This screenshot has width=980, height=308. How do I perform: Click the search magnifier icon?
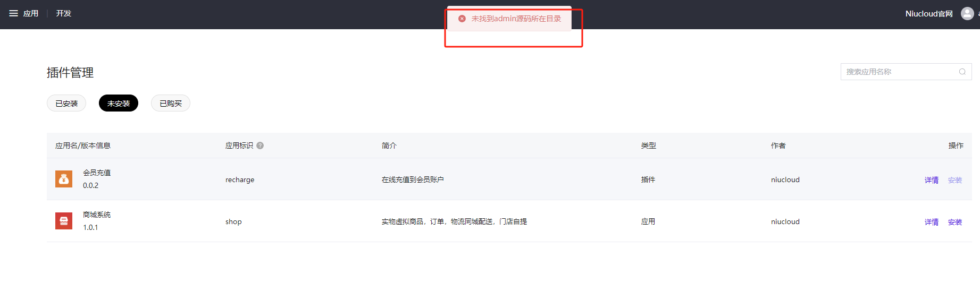[x=962, y=72]
